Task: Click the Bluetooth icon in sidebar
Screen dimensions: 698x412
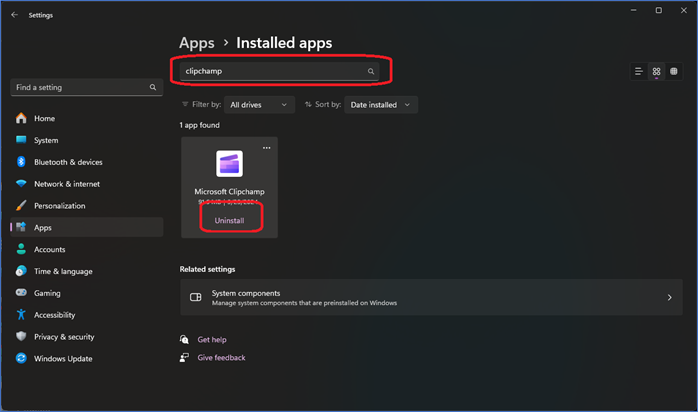Action: point(21,162)
